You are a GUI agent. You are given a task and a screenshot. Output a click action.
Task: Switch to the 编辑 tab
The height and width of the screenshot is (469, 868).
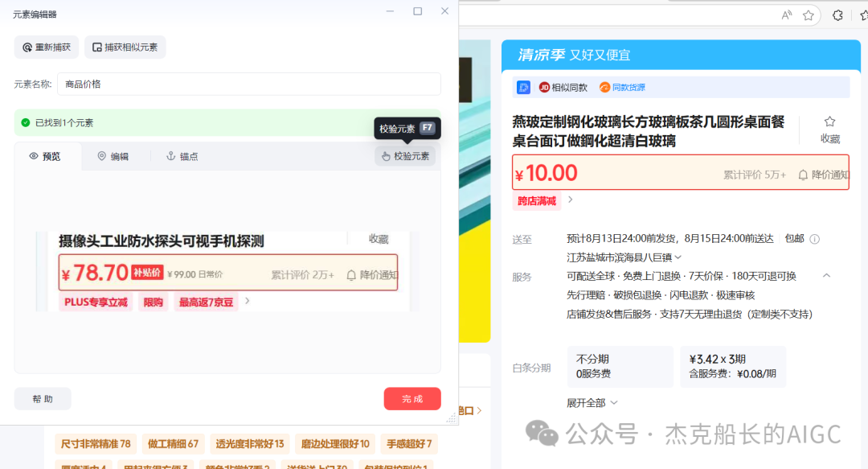coord(113,156)
